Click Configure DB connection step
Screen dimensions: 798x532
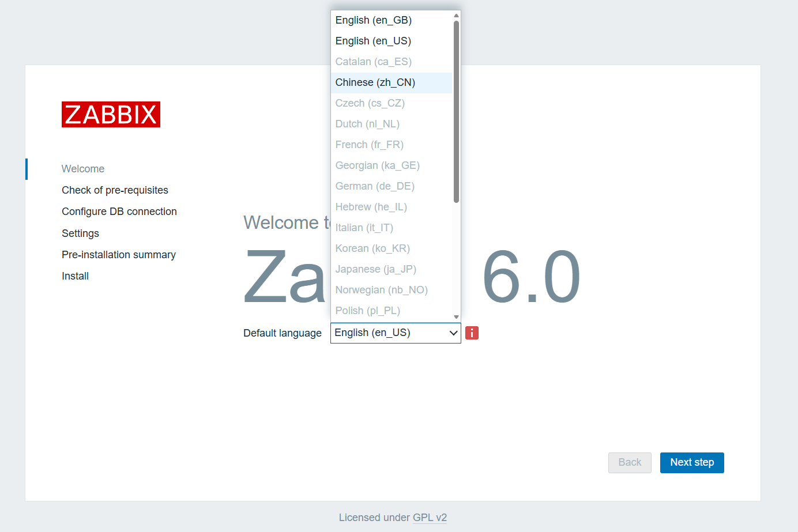(119, 212)
